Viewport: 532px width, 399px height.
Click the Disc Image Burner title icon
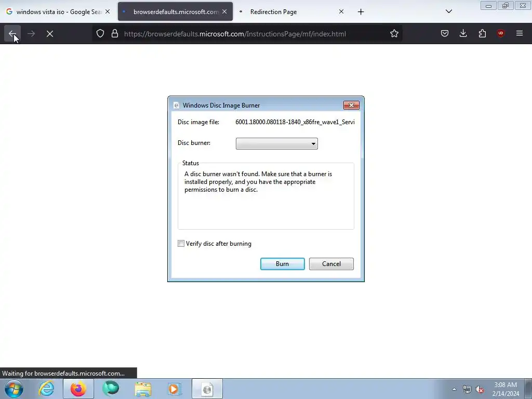point(176,105)
